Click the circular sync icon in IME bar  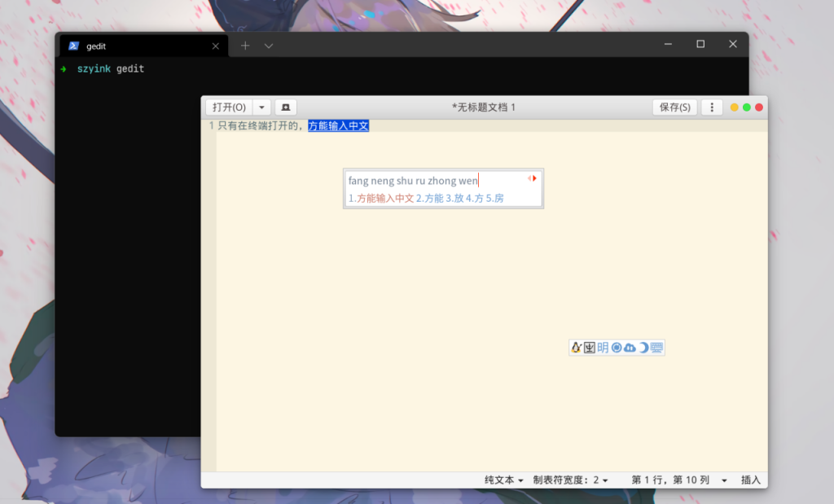pos(617,348)
